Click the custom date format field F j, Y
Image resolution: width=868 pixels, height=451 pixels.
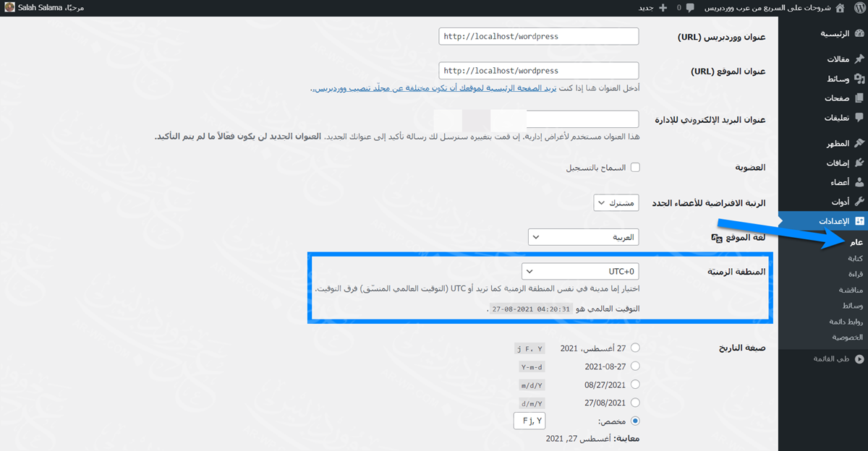pos(529,421)
